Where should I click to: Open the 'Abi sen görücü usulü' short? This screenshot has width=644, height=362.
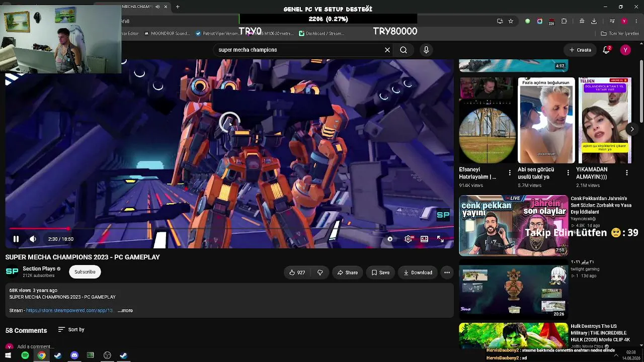pos(546,121)
